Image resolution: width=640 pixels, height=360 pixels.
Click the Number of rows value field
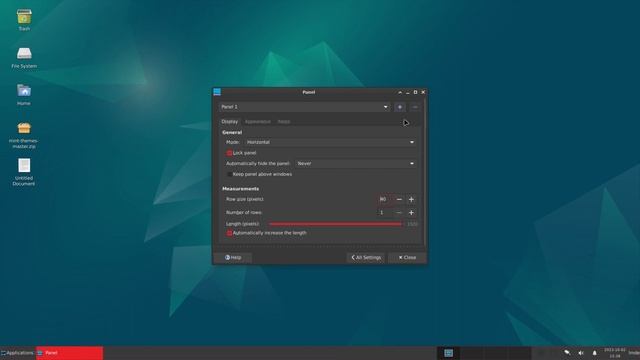pos(385,213)
